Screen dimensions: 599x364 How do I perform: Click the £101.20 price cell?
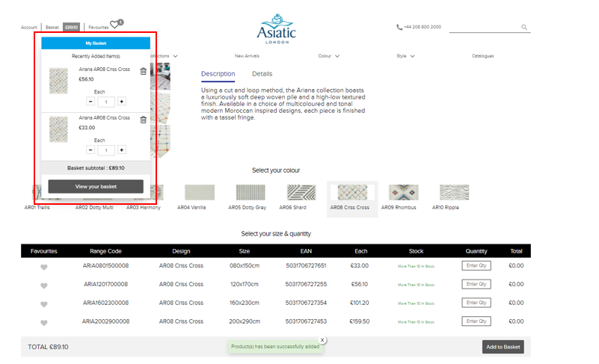(360, 303)
